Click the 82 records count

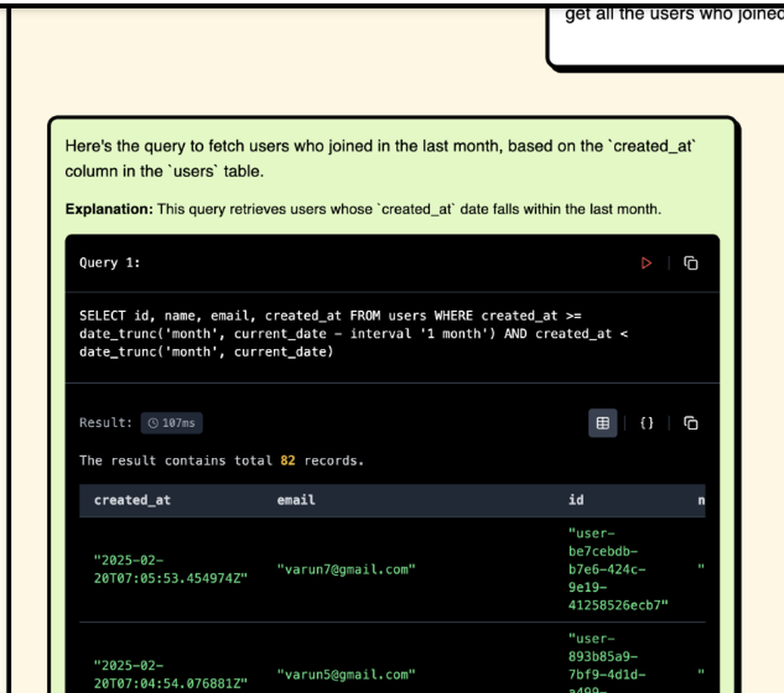pyautogui.click(x=288, y=460)
